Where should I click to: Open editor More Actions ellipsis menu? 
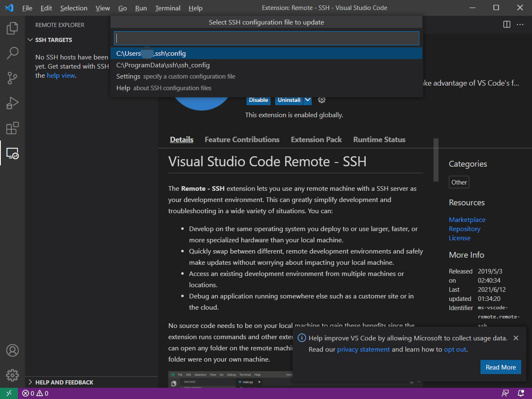click(x=520, y=25)
